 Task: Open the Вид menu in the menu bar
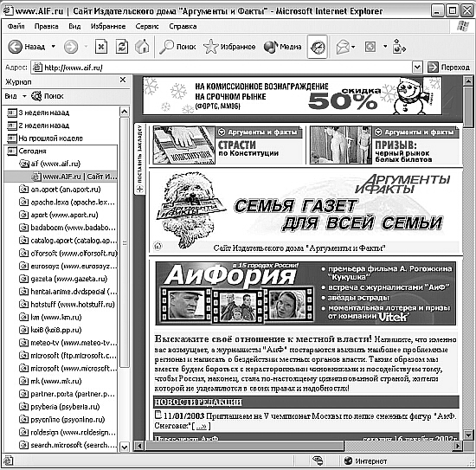[74, 27]
